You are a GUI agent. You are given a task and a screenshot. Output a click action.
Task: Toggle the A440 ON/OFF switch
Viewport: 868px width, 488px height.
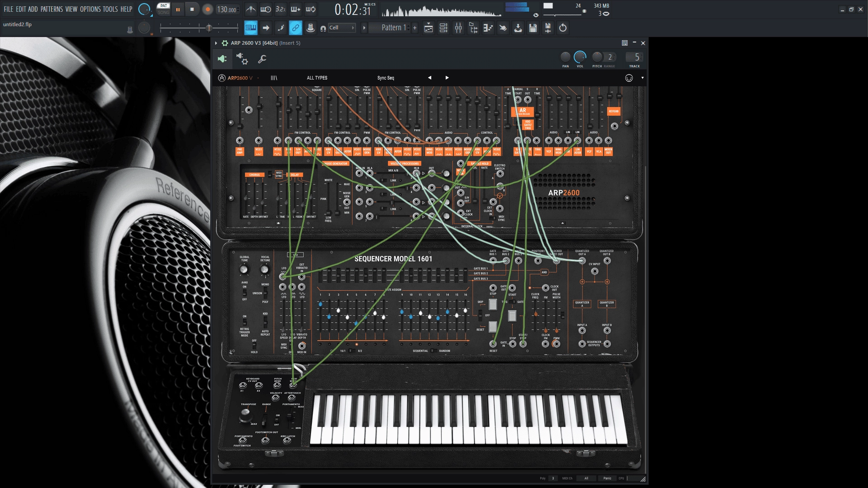point(245,293)
